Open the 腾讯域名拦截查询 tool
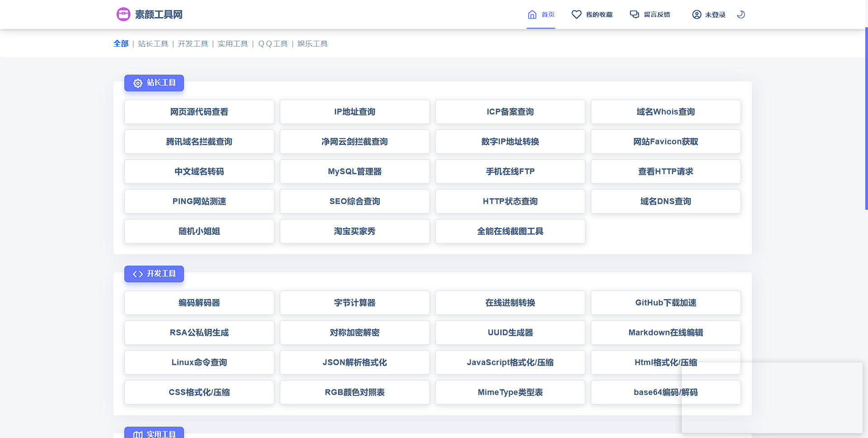This screenshot has height=438, width=868. pyautogui.click(x=199, y=142)
